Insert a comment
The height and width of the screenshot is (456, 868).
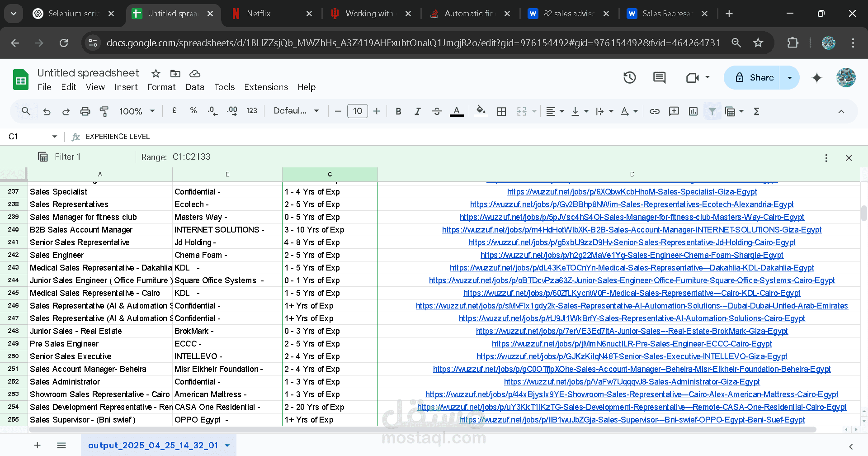(674, 111)
